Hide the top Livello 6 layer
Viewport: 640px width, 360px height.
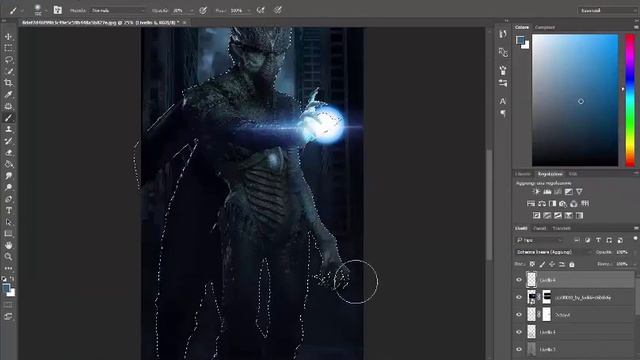(519, 280)
